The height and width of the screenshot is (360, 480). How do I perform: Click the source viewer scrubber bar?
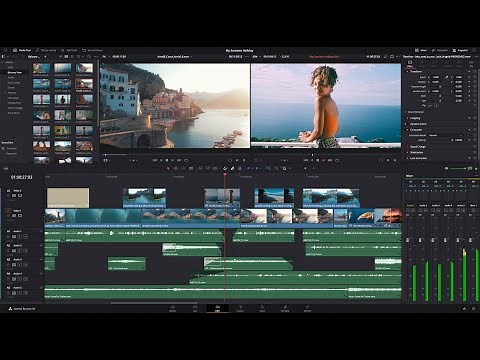[175, 155]
